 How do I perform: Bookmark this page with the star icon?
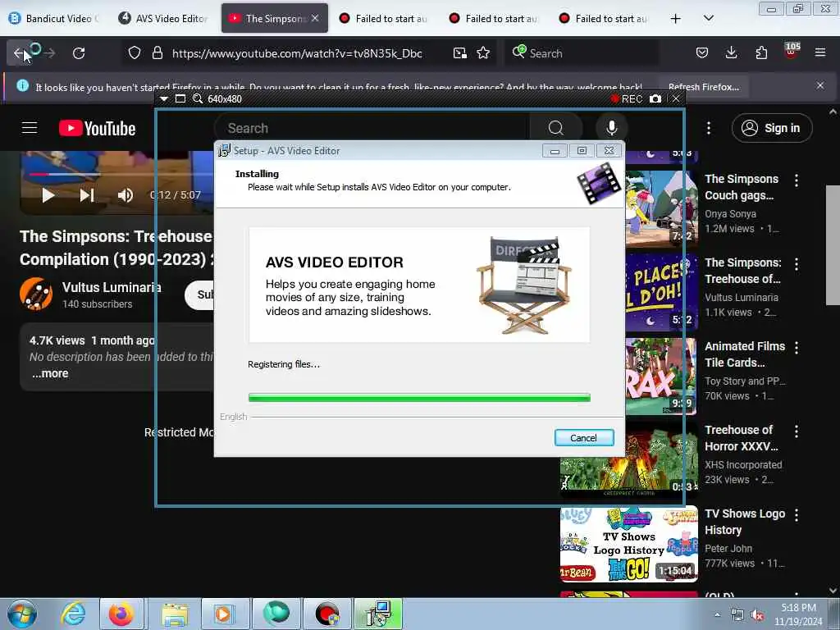483,53
